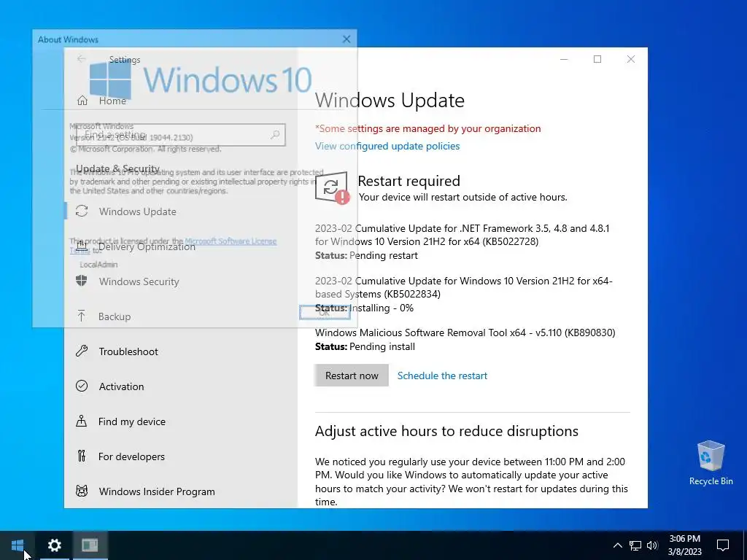Viewport: 747px width, 560px height.
Task: Open the Start menu
Action: (18, 545)
